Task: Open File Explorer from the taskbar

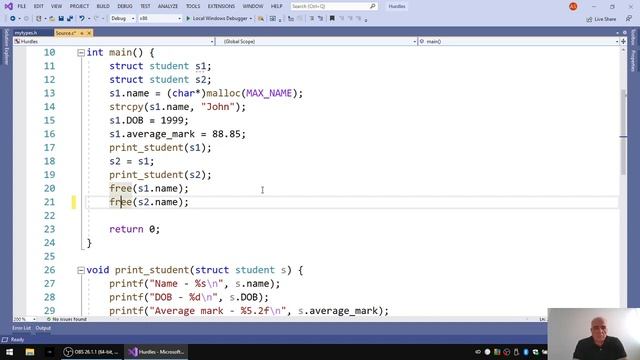Action: click(30, 352)
